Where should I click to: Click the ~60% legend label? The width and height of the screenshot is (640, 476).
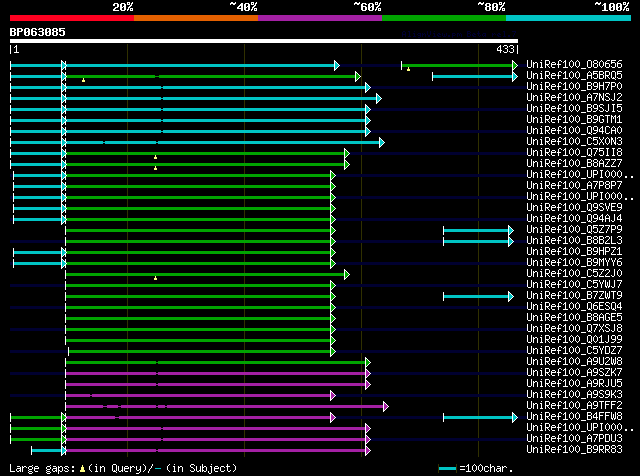(367, 7)
